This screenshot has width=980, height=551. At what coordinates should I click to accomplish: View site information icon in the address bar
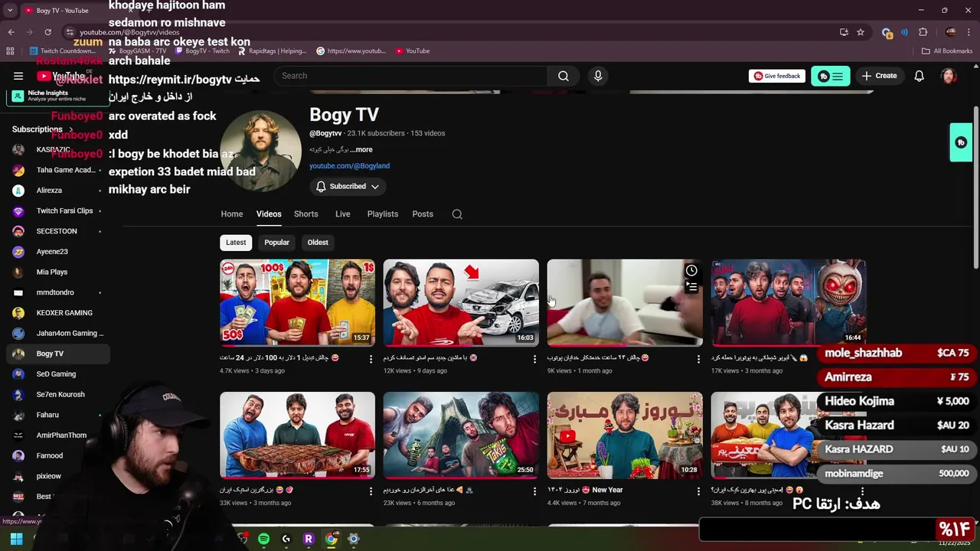pyautogui.click(x=70, y=32)
